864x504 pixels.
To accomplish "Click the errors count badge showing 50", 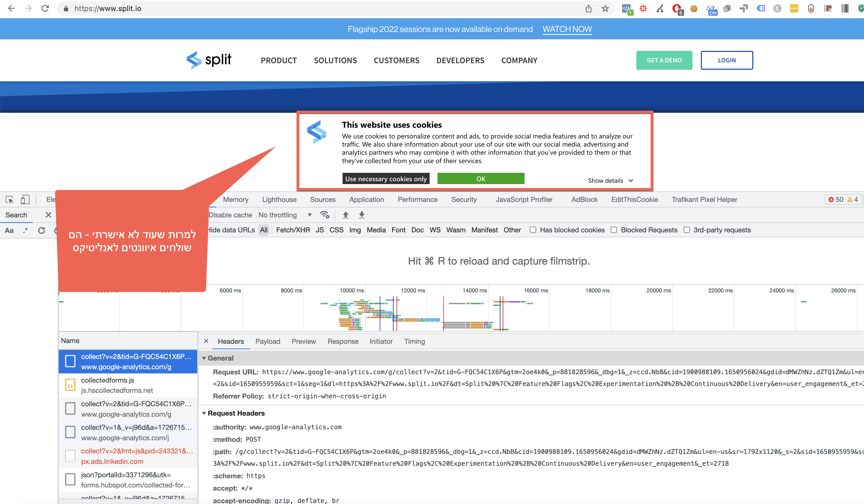I will tap(836, 200).
